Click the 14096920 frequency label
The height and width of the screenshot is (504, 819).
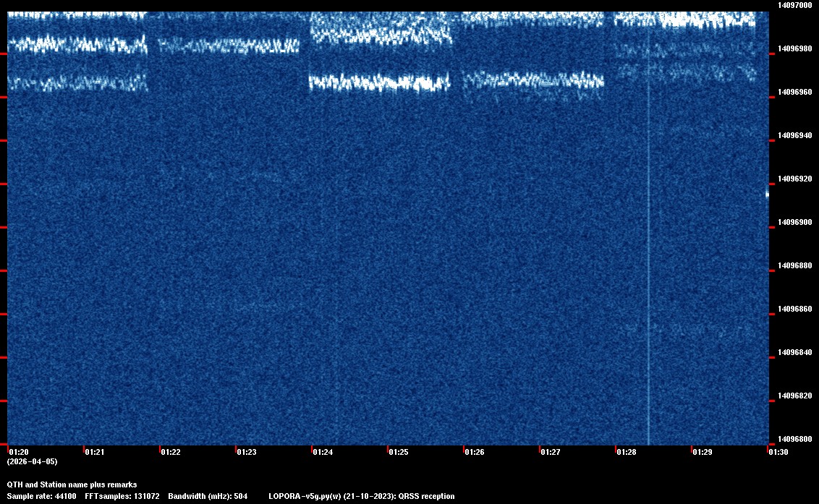[x=794, y=179]
